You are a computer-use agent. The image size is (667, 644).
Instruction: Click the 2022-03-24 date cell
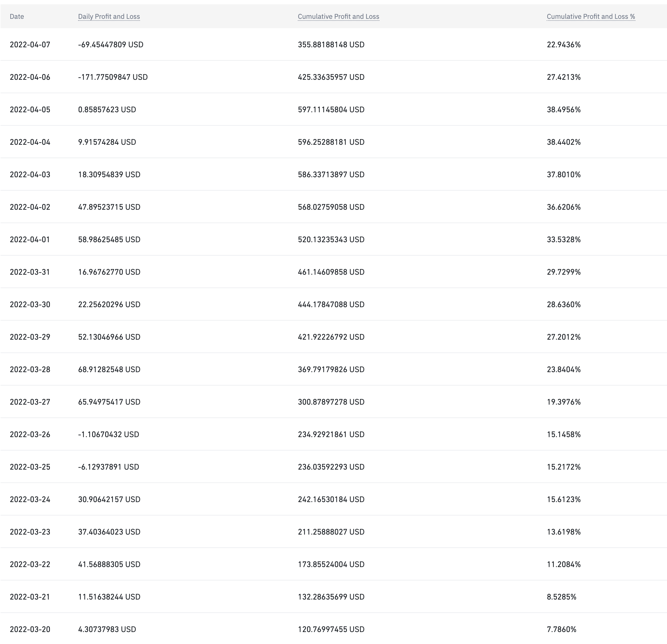point(30,500)
